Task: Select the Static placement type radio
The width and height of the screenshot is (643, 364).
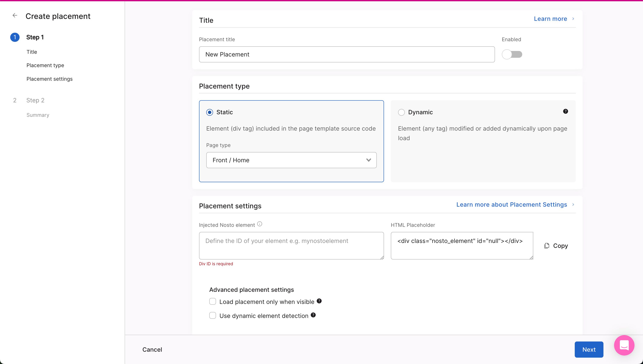Action: [209, 112]
